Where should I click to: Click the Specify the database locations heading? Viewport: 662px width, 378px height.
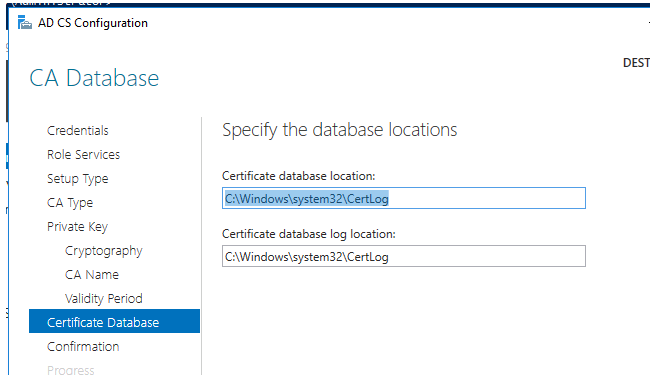pos(339,130)
